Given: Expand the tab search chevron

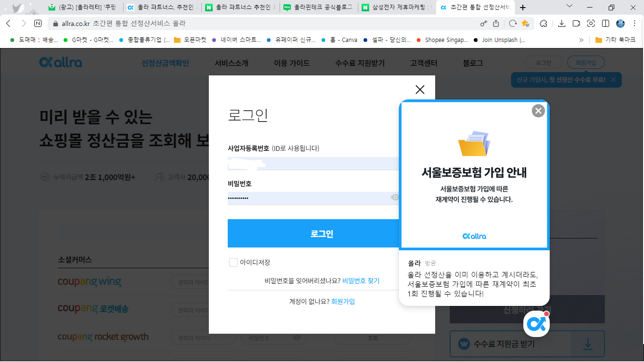Looking at the screenshot, I should [x=570, y=6].
